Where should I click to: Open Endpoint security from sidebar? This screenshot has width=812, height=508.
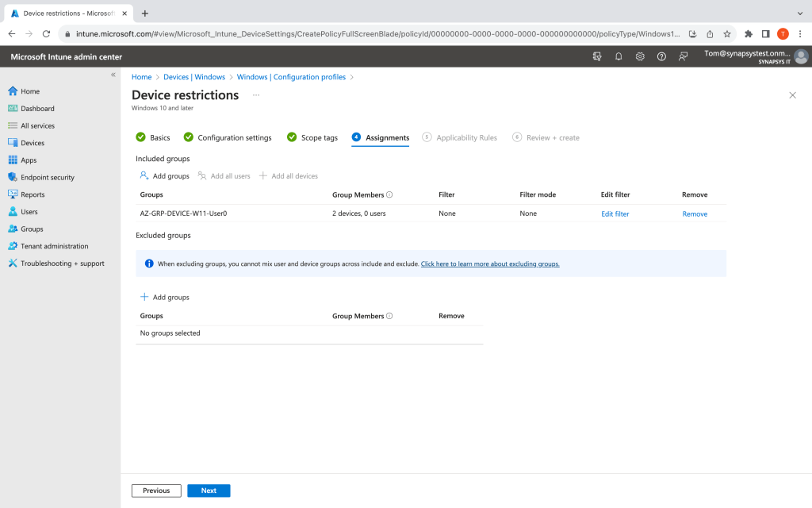tap(47, 177)
